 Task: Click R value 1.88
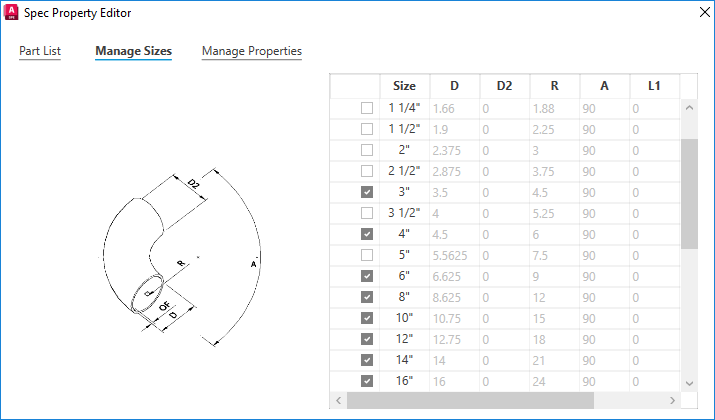point(554,109)
